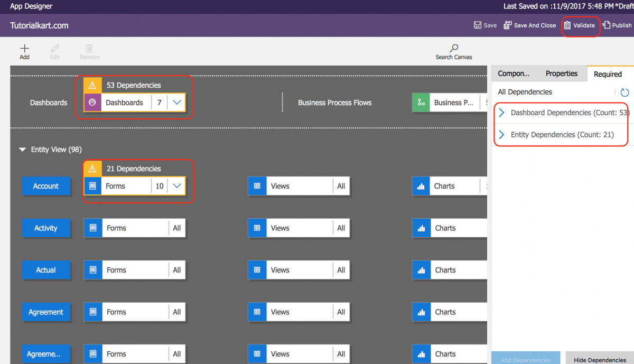Refresh the All Dependencies list
Screen dimensions: 634x364
(624, 92)
